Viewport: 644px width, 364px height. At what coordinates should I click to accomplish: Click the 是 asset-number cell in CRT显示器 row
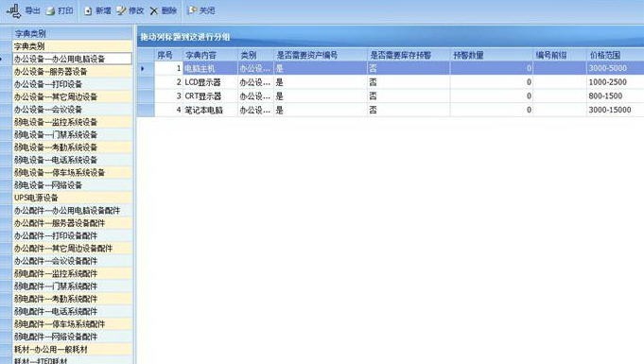tap(321, 96)
